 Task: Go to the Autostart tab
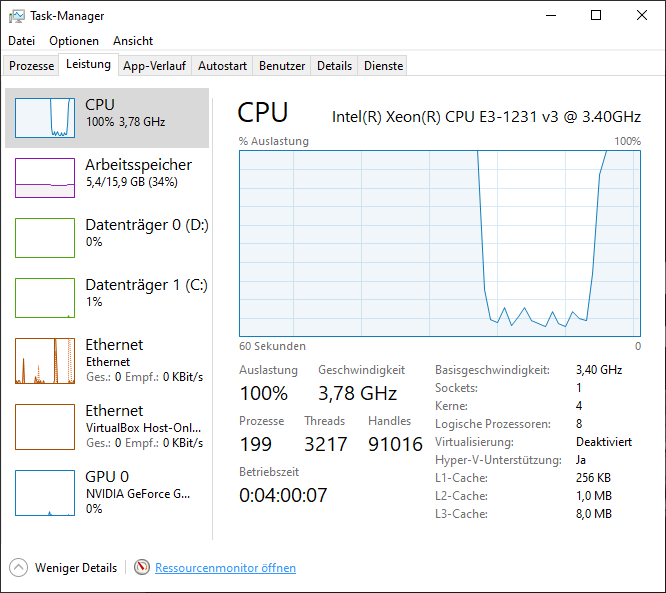click(222, 66)
